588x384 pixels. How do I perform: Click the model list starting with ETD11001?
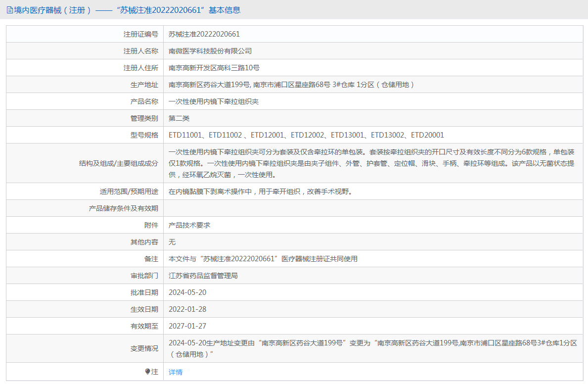[x=306, y=135]
